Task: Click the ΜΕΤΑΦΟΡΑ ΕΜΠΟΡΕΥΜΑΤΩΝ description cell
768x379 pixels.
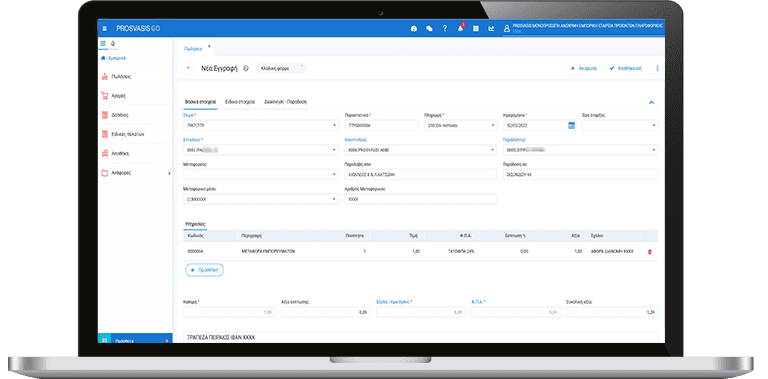Action: point(268,251)
